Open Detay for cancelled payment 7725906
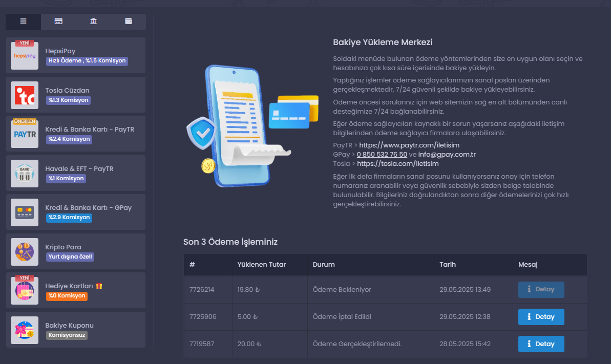Image resolution: width=611 pixels, height=364 pixels. click(541, 317)
